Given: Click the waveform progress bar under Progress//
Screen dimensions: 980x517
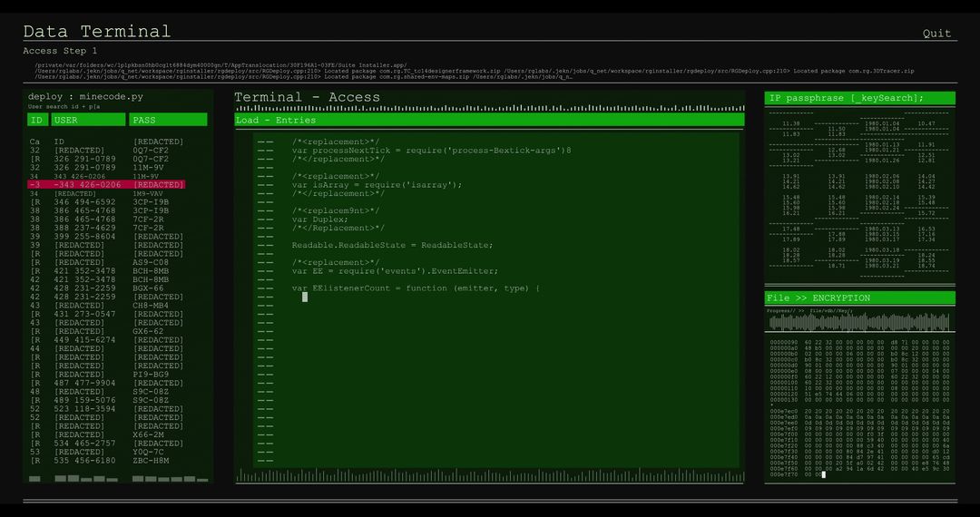Looking at the screenshot, I should [859, 322].
